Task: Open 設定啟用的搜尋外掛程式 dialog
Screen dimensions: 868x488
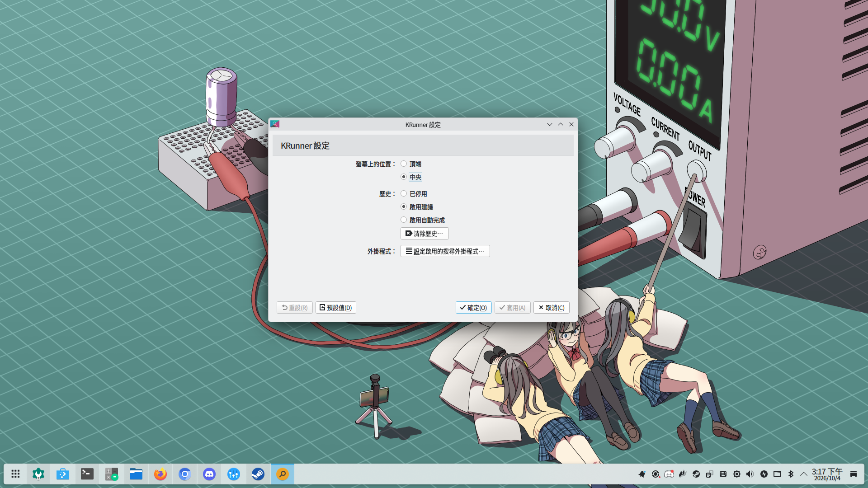Action: tap(445, 251)
